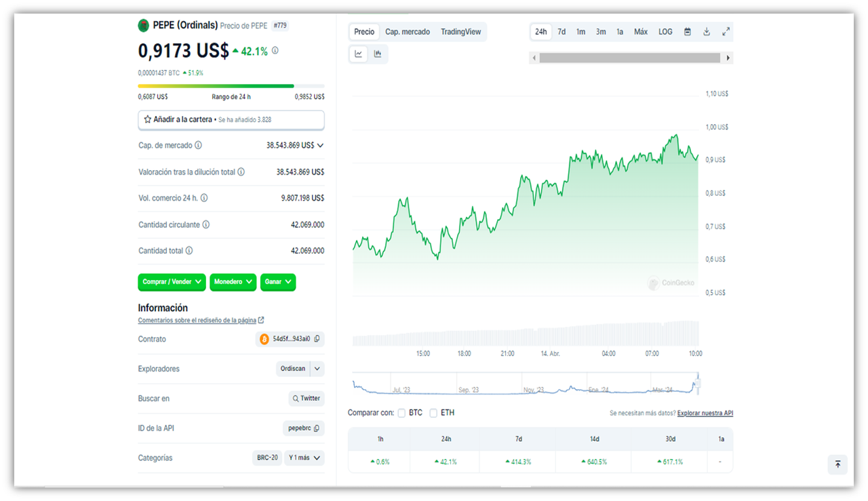Click the left arrow of the horizontal scrollbar
This screenshot has width=868, height=501.
(x=534, y=58)
